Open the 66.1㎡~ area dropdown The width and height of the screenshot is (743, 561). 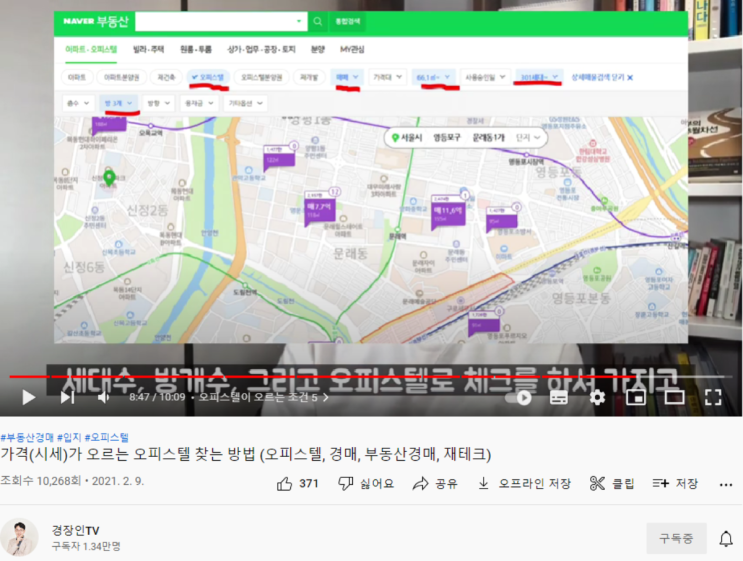[434, 77]
